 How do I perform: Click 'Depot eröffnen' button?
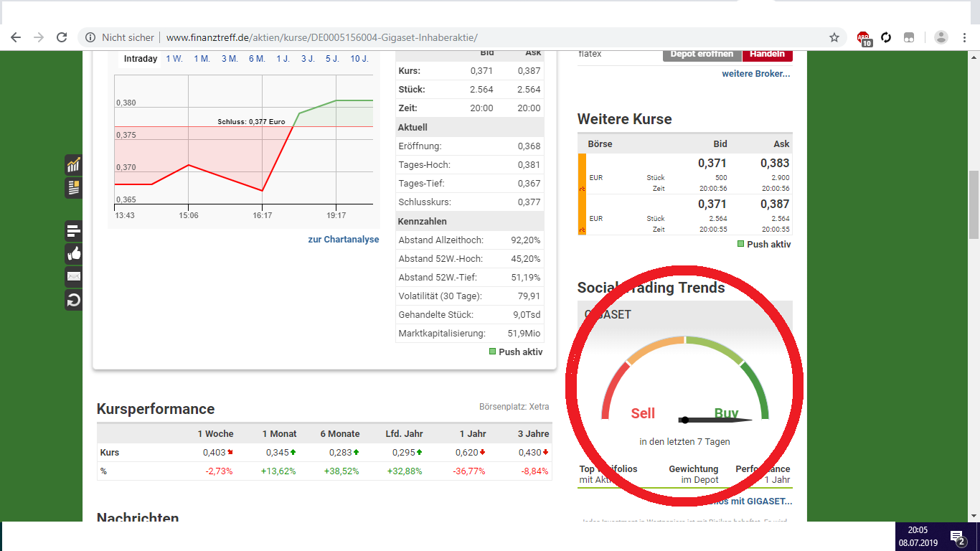pyautogui.click(x=702, y=54)
